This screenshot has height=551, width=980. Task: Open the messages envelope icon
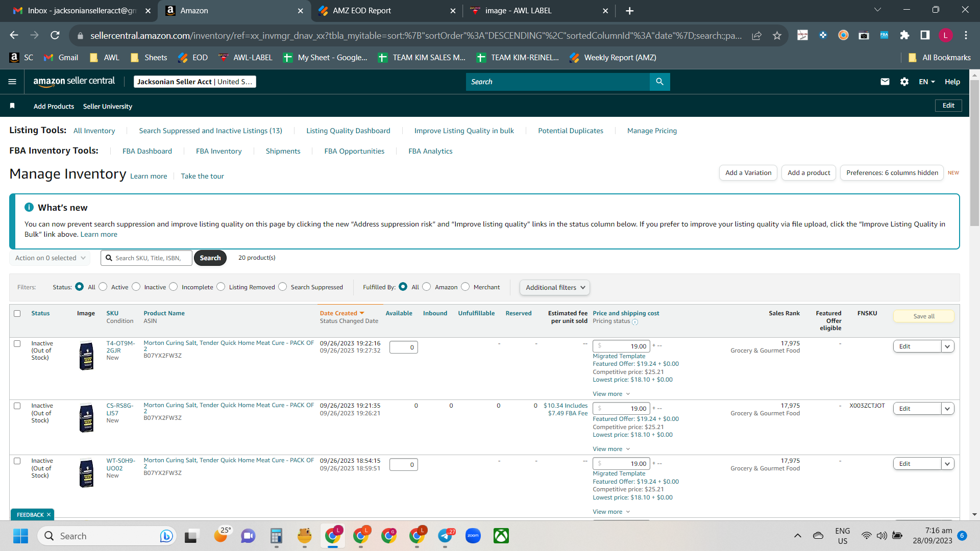[x=885, y=82]
